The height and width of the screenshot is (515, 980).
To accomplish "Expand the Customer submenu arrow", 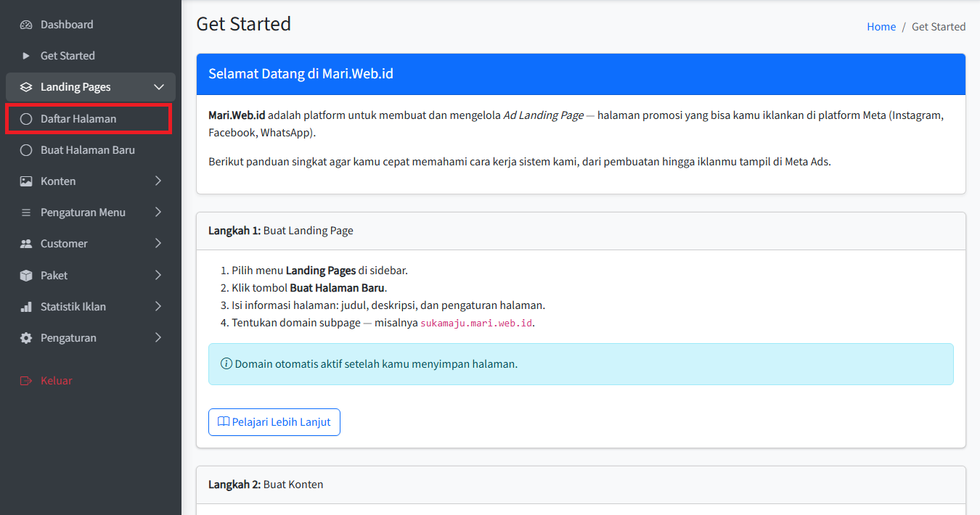I will (x=158, y=244).
